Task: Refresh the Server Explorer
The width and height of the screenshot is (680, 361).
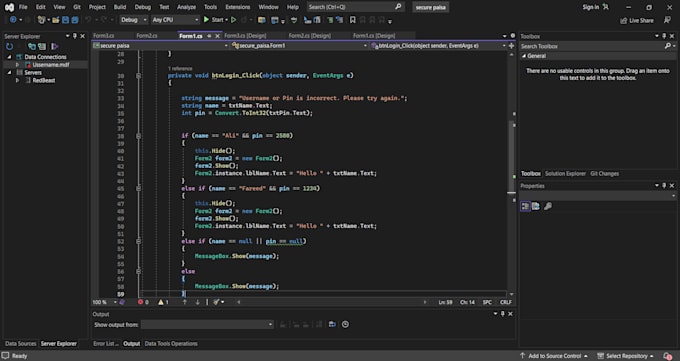Action: [10, 46]
